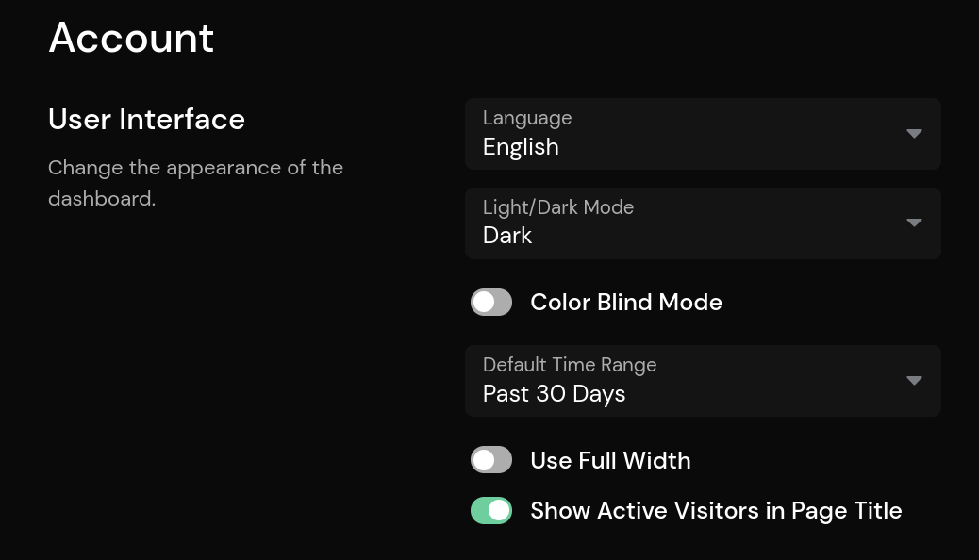Click the Language dropdown arrow icon
This screenshot has height=560, width=979.
click(x=913, y=134)
